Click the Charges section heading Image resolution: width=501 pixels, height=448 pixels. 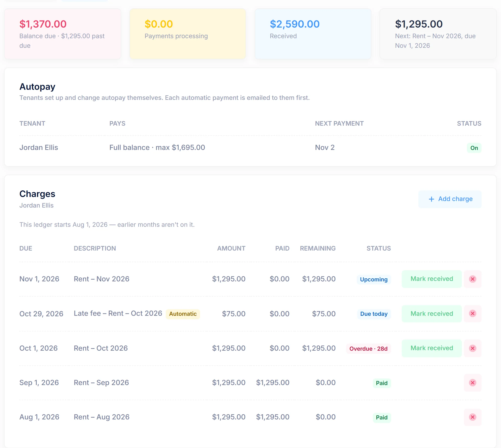tap(37, 194)
